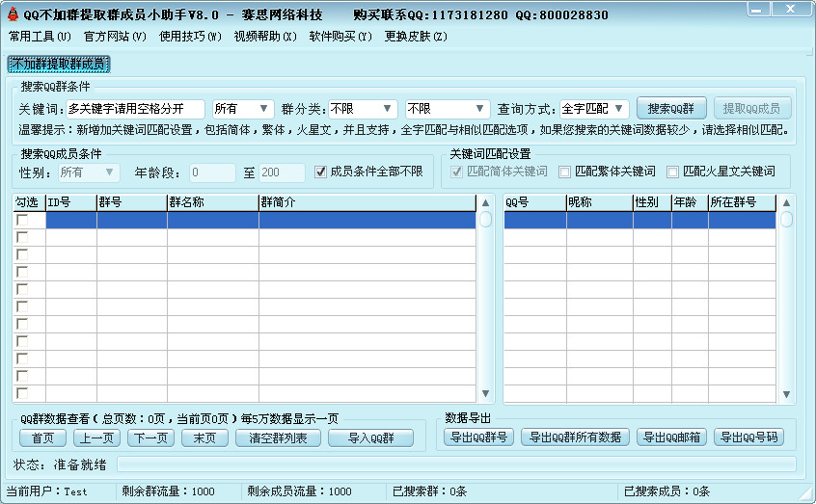Open the 性别 所有 dropdown
The image size is (816, 504).
[89, 172]
